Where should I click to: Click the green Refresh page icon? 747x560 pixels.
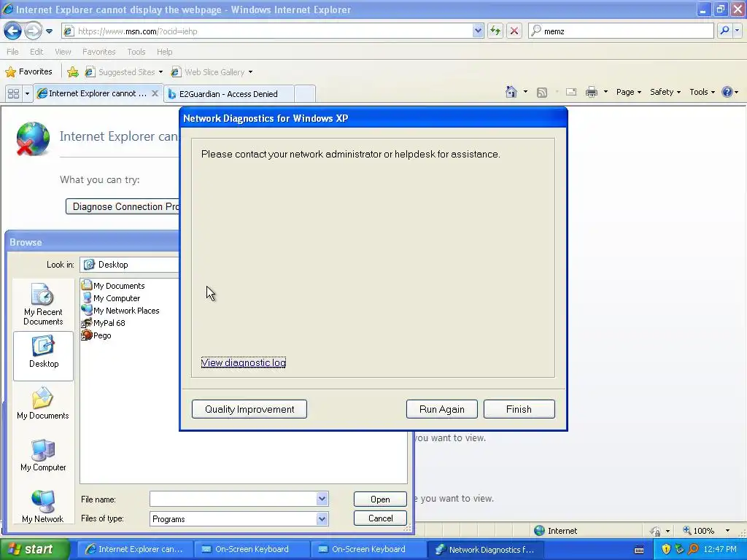coord(495,31)
